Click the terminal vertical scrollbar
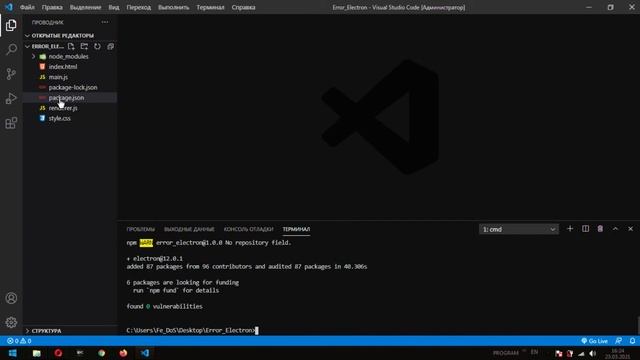This screenshot has width=640, height=360. pyautogui.click(x=638, y=326)
